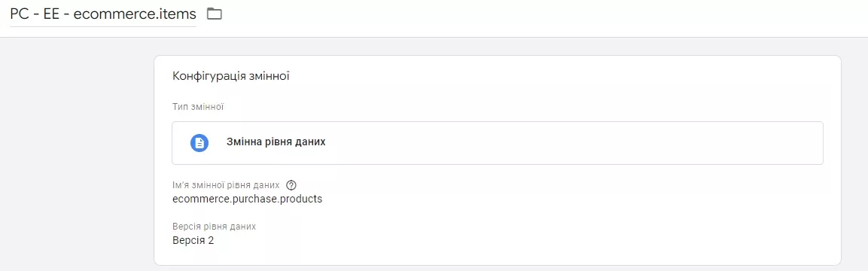Click the blank white header right of folder icon

tap(543, 17)
